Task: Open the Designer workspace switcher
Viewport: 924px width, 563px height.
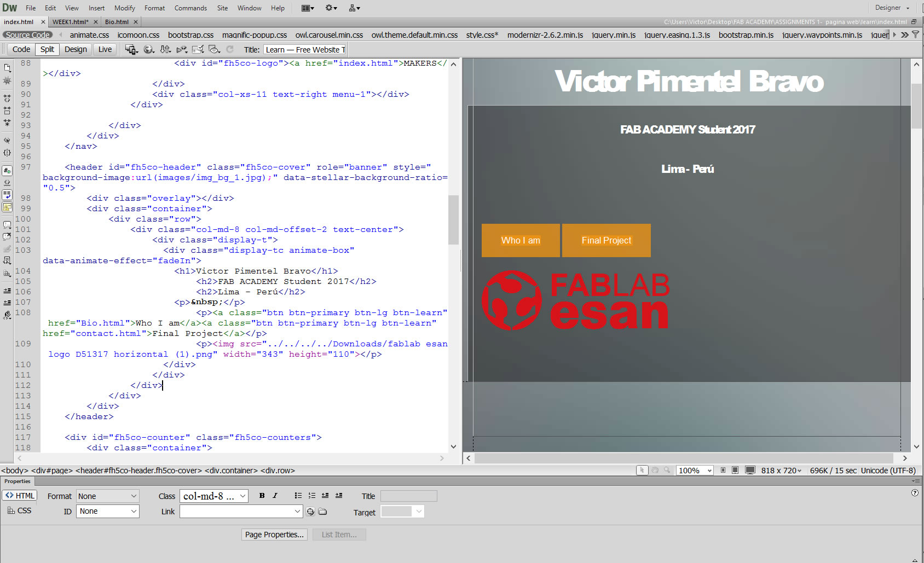Action: (892, 8)
